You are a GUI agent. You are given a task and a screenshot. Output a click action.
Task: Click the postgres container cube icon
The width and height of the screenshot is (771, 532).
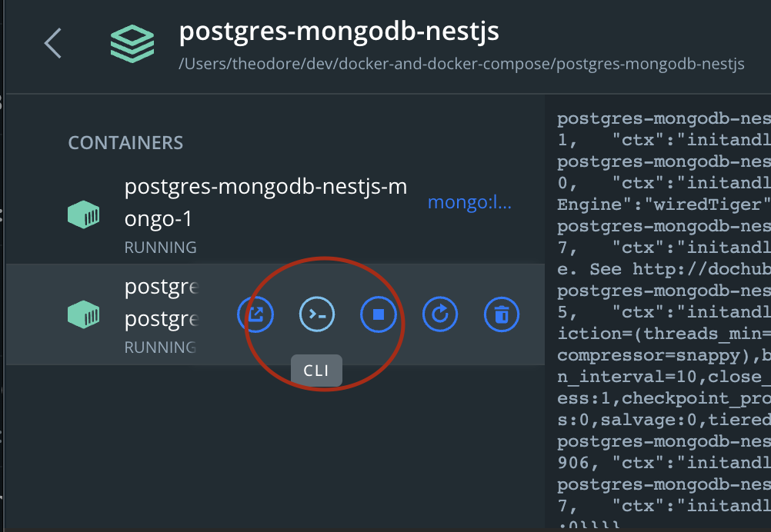point(84,314)
